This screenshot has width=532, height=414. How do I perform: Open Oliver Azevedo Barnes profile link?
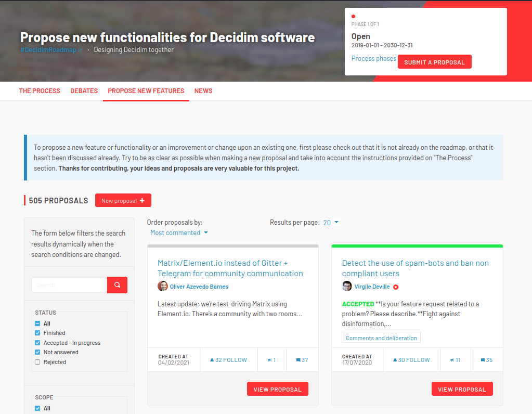pyautogui.click(x=199, y=287)
